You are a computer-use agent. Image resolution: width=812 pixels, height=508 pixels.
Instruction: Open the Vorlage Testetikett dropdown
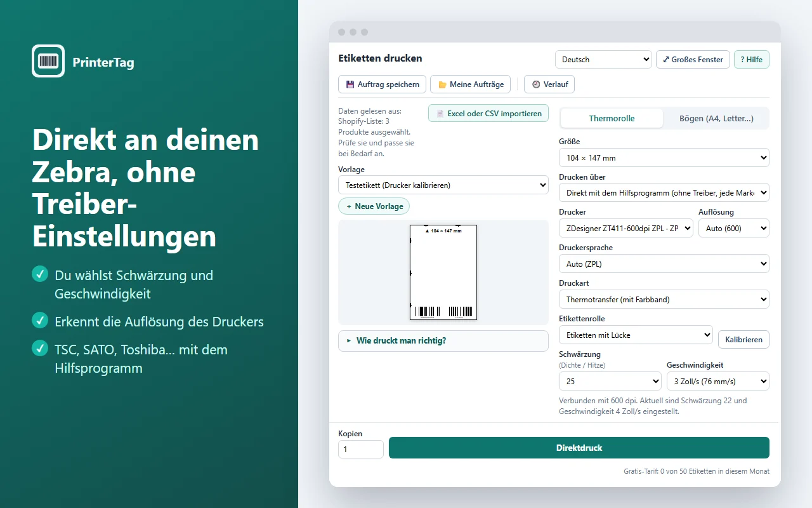coord(443,185)
